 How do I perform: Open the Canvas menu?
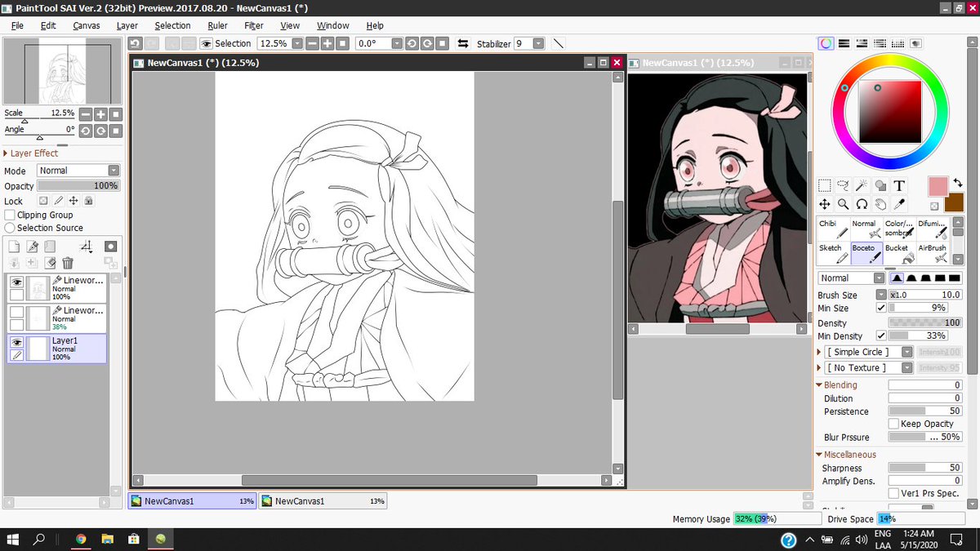86,25
